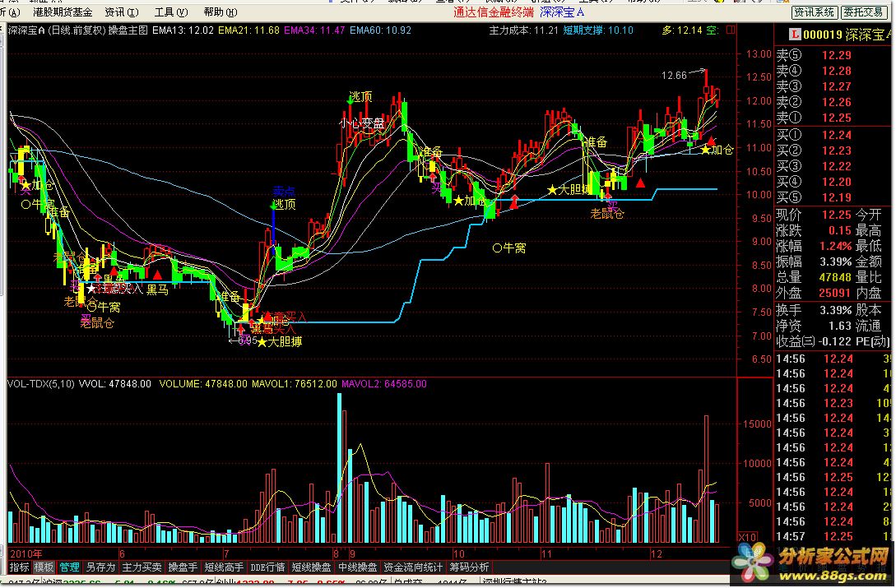896x588 pixels.
Task: Open the 港股期货基金 menu
Action: [63, 12]
